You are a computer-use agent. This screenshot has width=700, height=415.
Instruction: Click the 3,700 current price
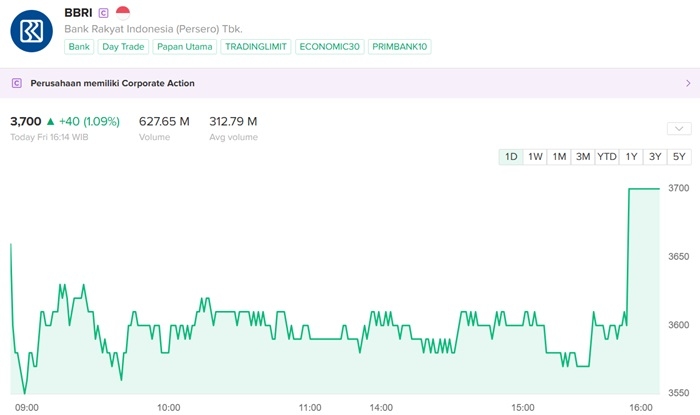(25, 121)
